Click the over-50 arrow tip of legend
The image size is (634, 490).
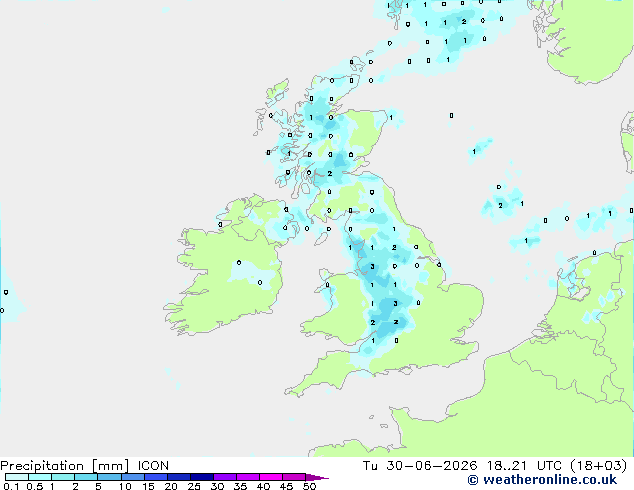pos(317,478)
